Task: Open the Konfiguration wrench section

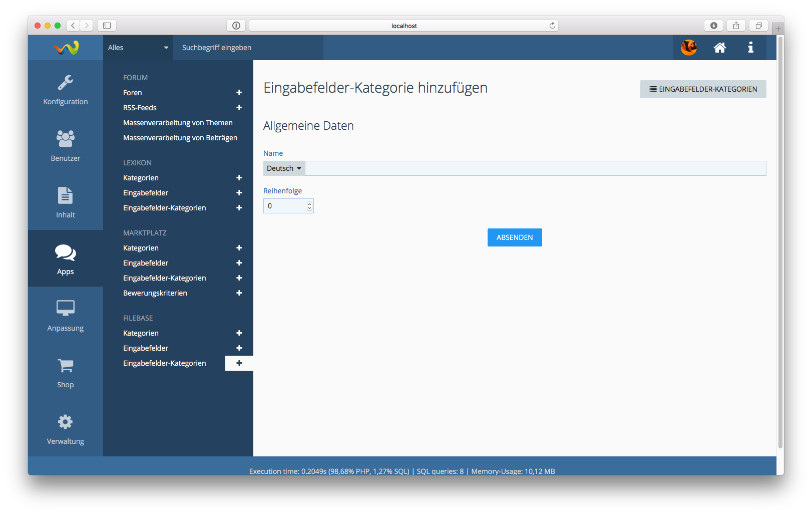Action: coord(65,90)
